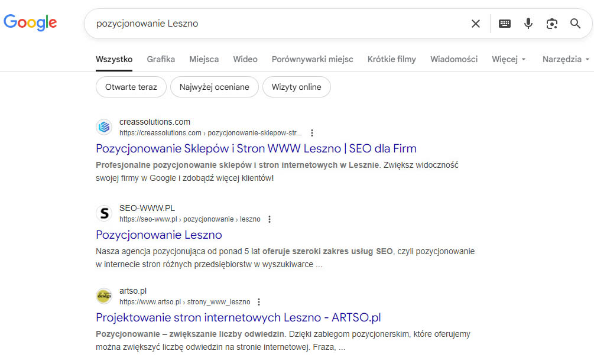The image size is (594, 364).
Task: Open three-dot menu for creassolutions.com result
Action: coord(312,133)
